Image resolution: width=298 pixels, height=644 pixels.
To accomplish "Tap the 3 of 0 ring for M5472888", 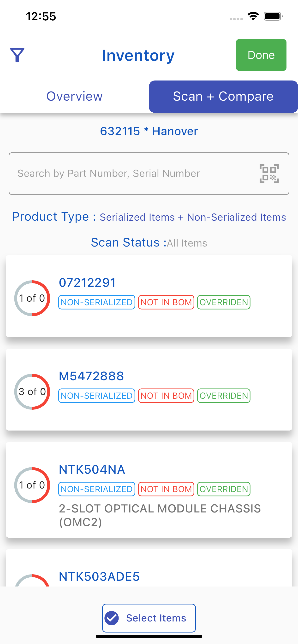I will [32, 392].
